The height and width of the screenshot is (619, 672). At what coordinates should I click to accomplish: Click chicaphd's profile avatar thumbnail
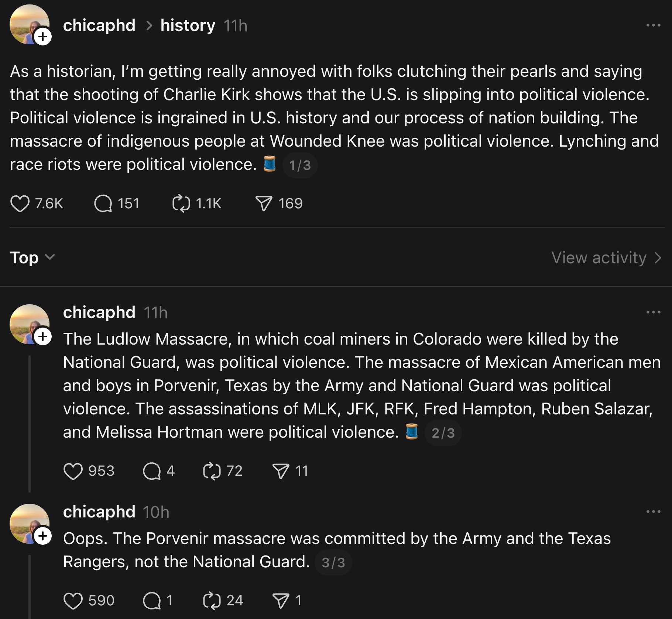[30, 24]
